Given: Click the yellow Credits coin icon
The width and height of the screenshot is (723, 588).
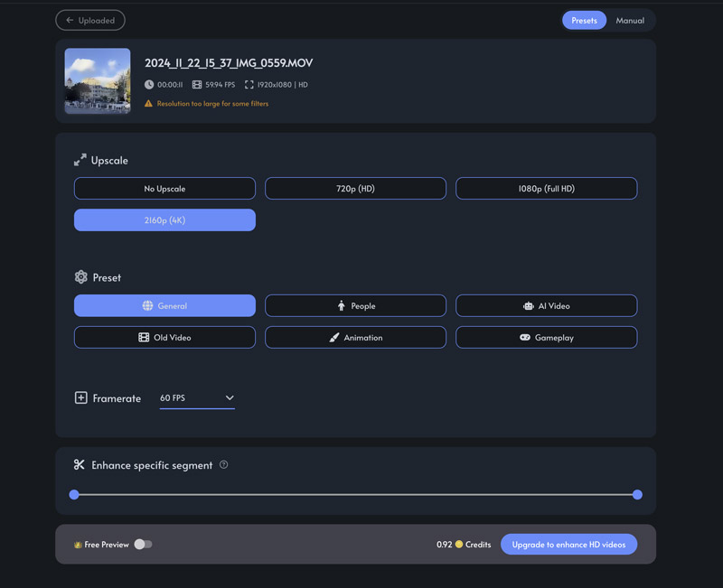Looking at the screenshot, I should click(x=459, y=545).
